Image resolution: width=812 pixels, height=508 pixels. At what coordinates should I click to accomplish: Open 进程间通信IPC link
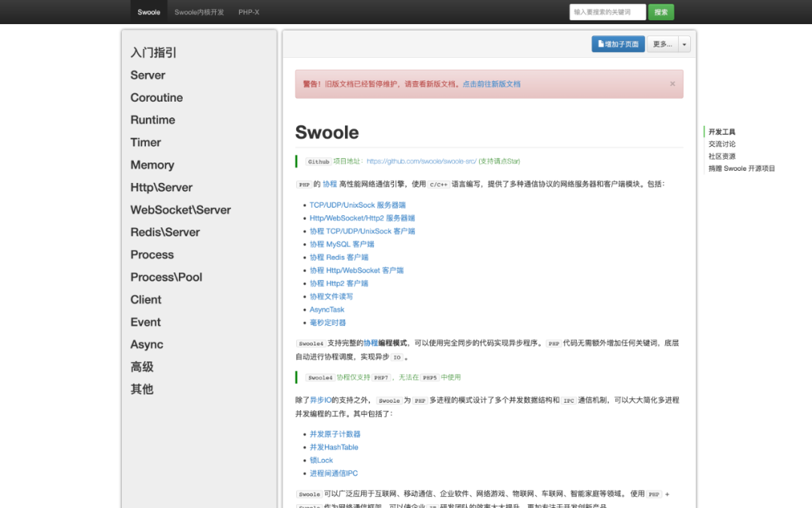[334, 473]
